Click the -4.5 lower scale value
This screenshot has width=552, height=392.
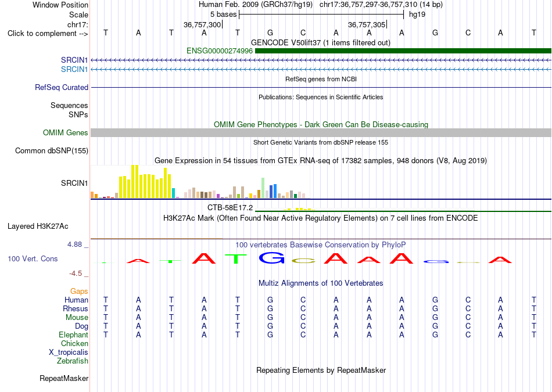[76, 274]
